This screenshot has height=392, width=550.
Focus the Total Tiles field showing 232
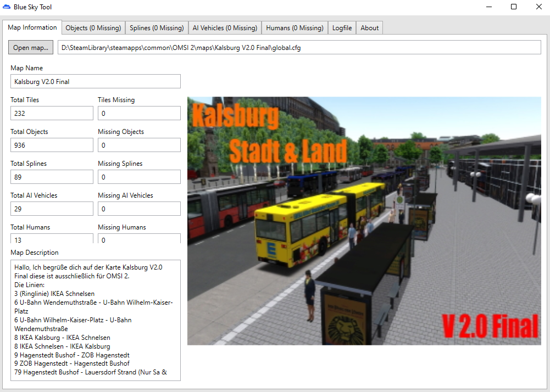click(x=52, y=114)
